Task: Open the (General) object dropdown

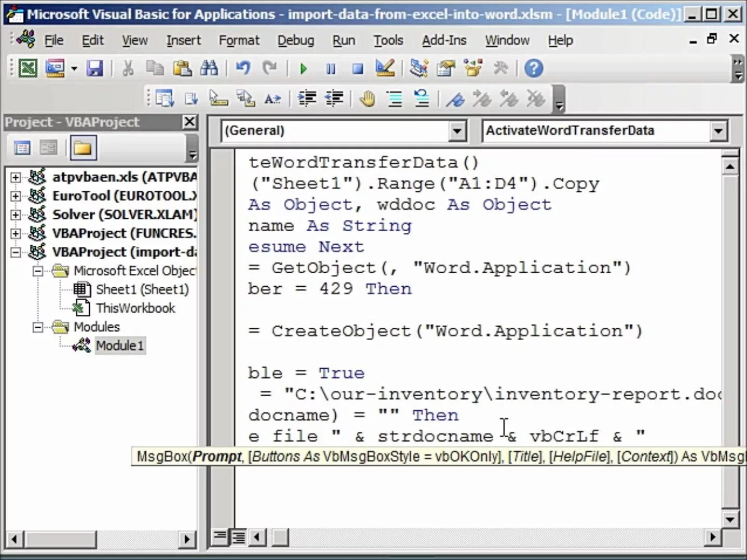Action: tap(457, 131)
